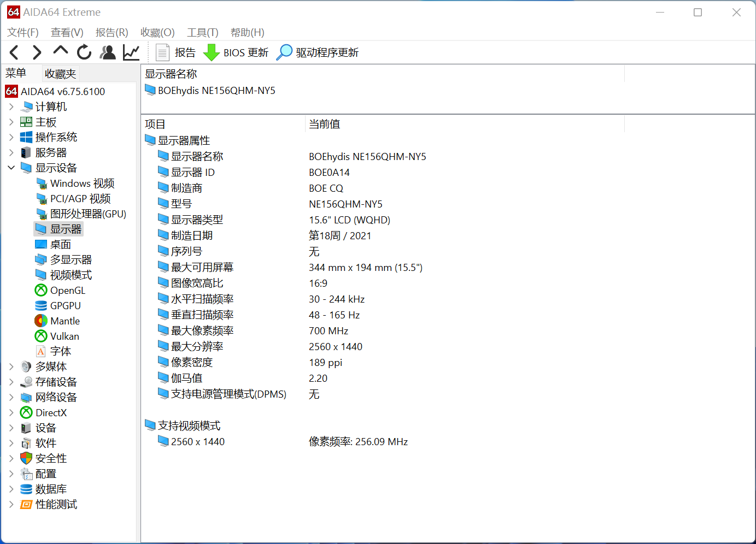Viewport: 756px width, 544px height.
Task: Expand the 存储设备 tree node
Action: (x=11, y=382)
